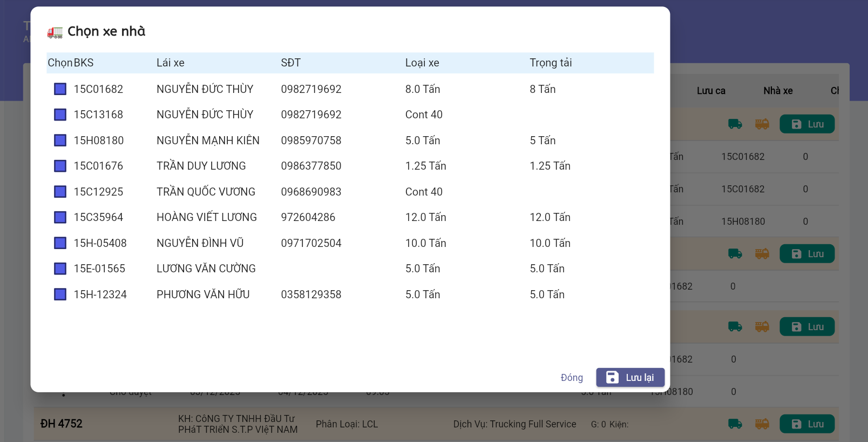Save the selection with Lưu lại
This screenshot has width=868, height=442.
pyautogui.click(x=630, y=378)
